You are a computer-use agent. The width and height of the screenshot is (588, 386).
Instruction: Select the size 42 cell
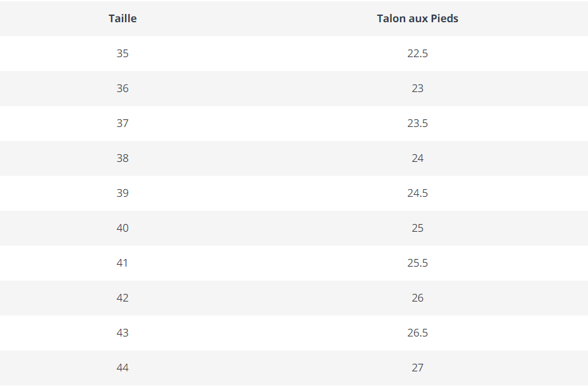123,298
